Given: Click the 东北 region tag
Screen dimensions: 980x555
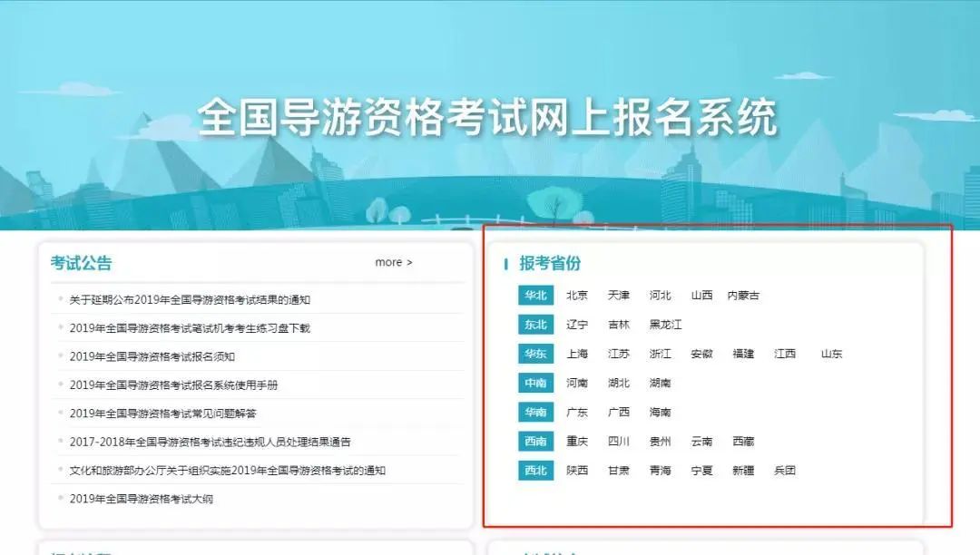Looking at the screenshot, I should (x=535, y=325).
